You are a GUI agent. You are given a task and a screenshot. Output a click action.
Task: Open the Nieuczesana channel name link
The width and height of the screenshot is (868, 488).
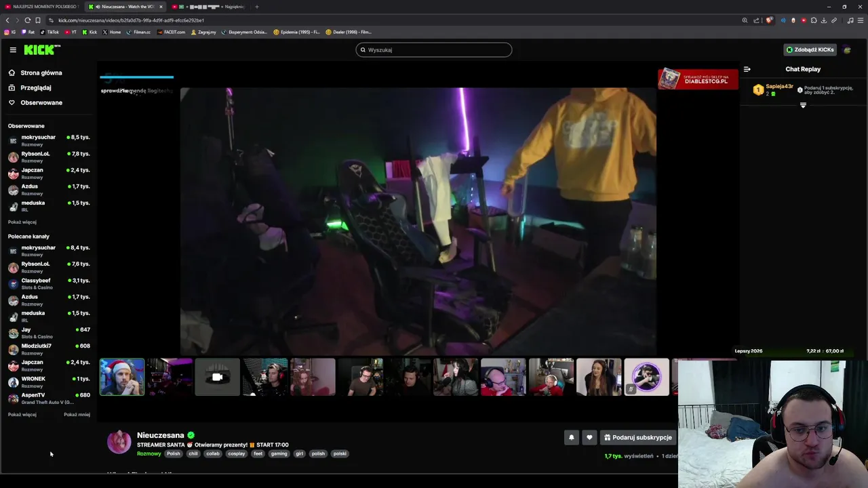(x=161, y=435)
